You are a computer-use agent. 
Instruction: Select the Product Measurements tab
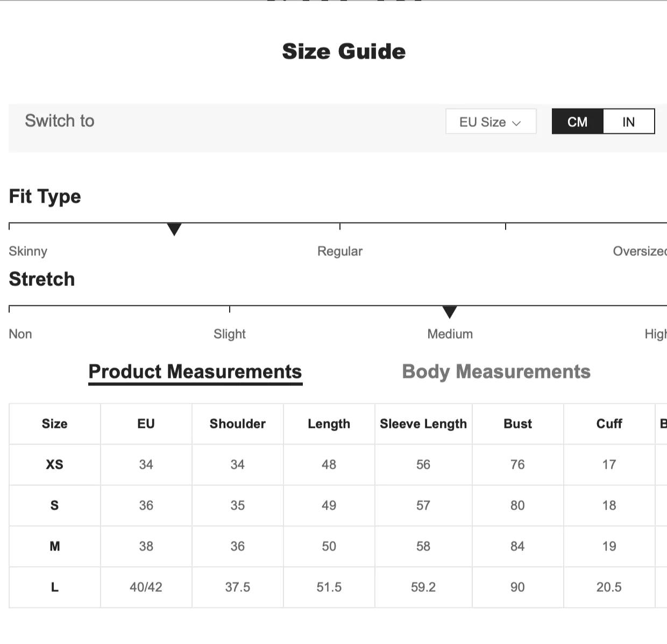(195, 372)
